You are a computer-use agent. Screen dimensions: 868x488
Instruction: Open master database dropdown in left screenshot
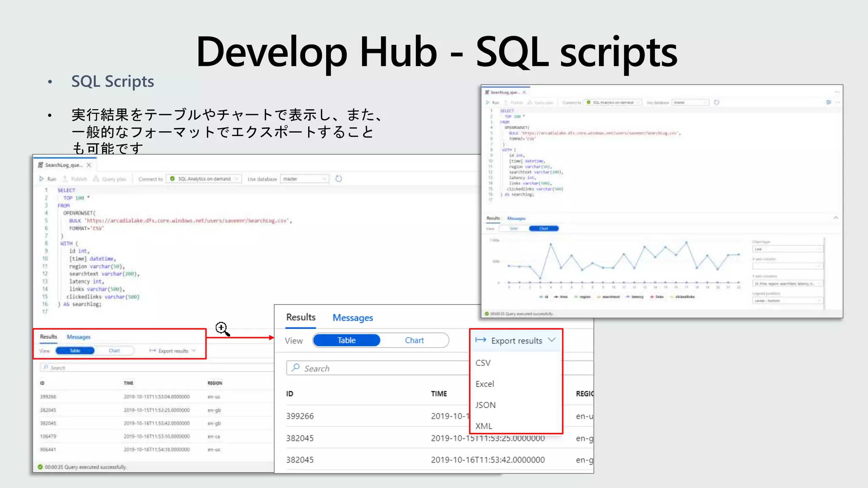click(x=304, y=179)
